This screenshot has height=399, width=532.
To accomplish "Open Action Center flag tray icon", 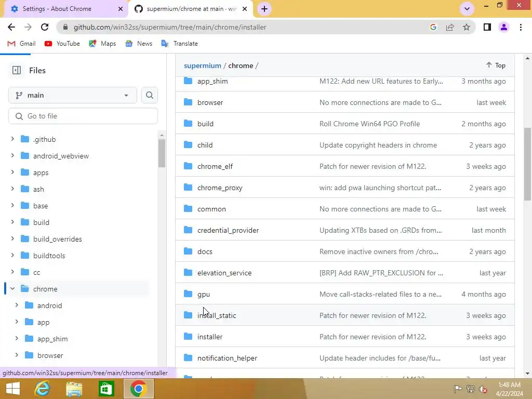I will (458, 389).
